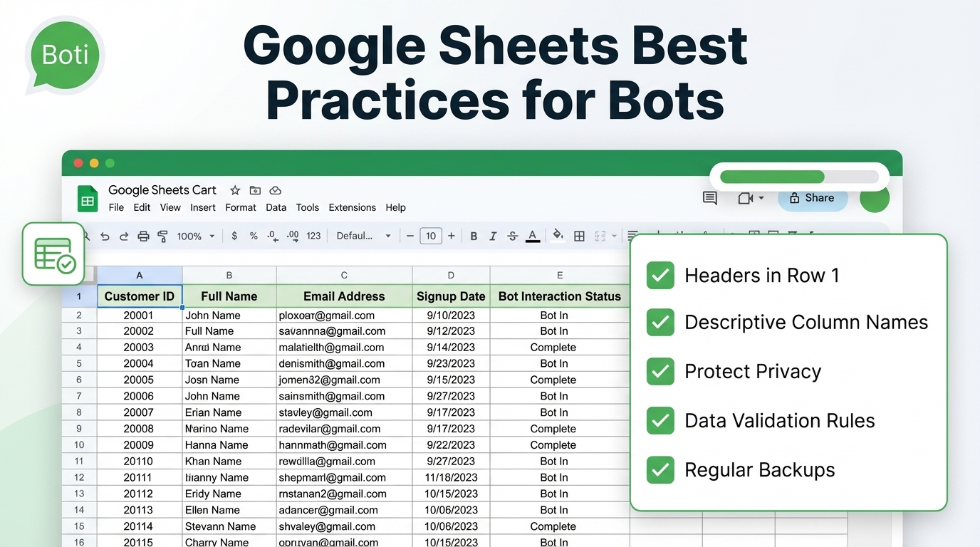The width and height of the screenshot is (980, 547).
Task: Increase font size with plus
Action: coord(451,236)
